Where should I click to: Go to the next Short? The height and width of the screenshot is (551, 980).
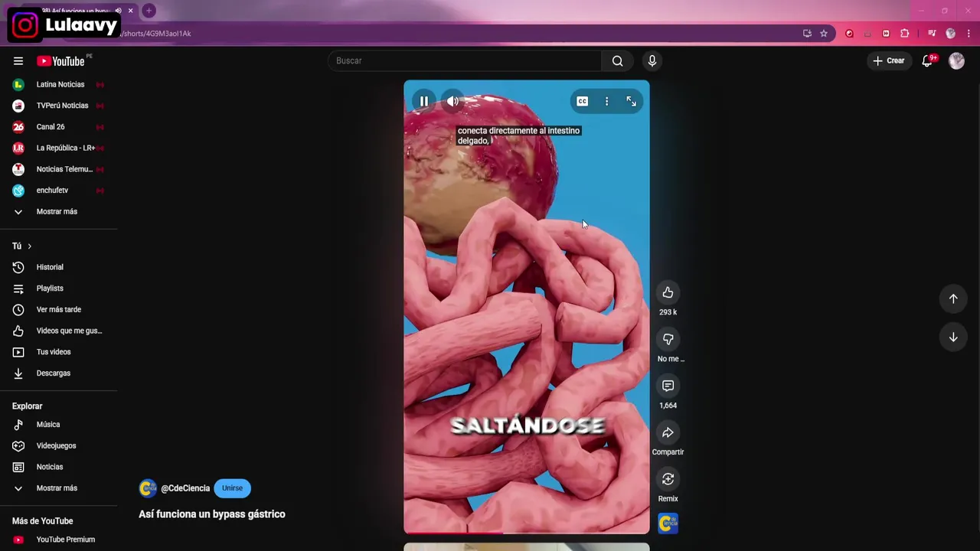pyautogui.click(x=953, y=337)
